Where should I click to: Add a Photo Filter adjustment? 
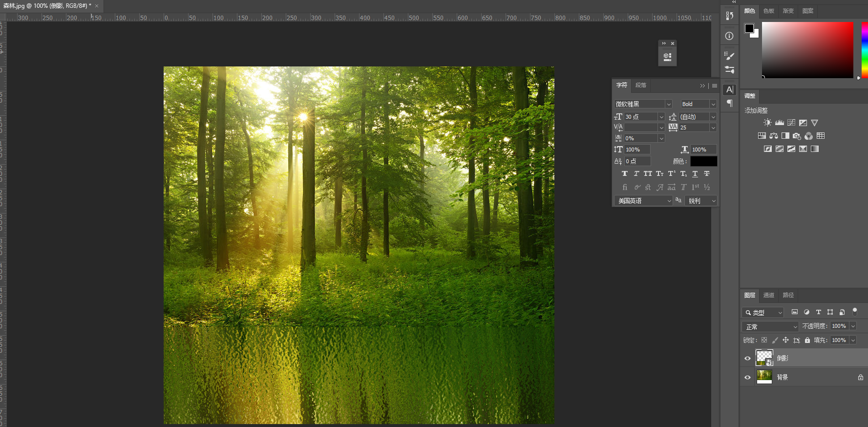797,136
